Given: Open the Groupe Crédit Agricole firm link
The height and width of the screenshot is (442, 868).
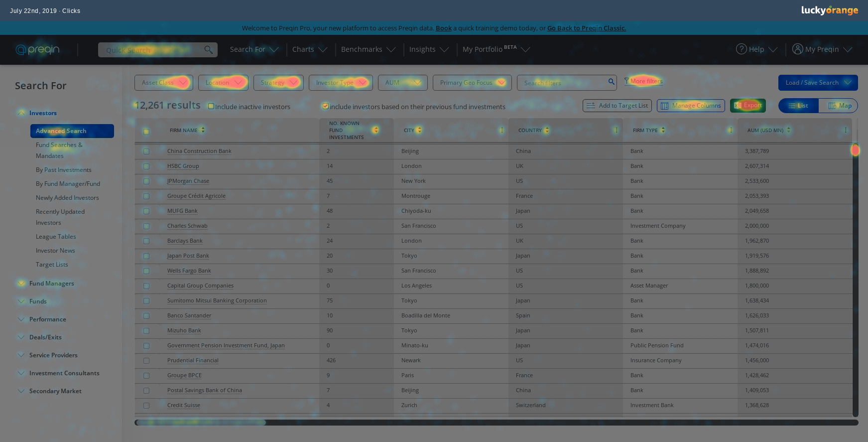Looking at the screenshot, I should [196, 196].
